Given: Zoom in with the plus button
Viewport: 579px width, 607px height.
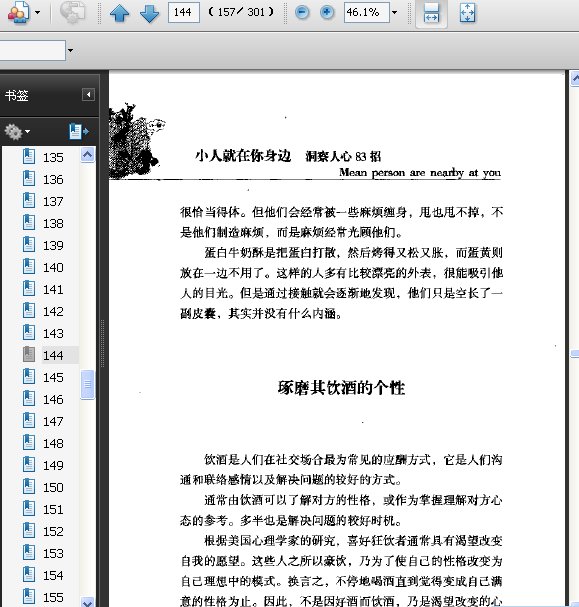Looking at the screenshot, I should (x=327, y=12).
